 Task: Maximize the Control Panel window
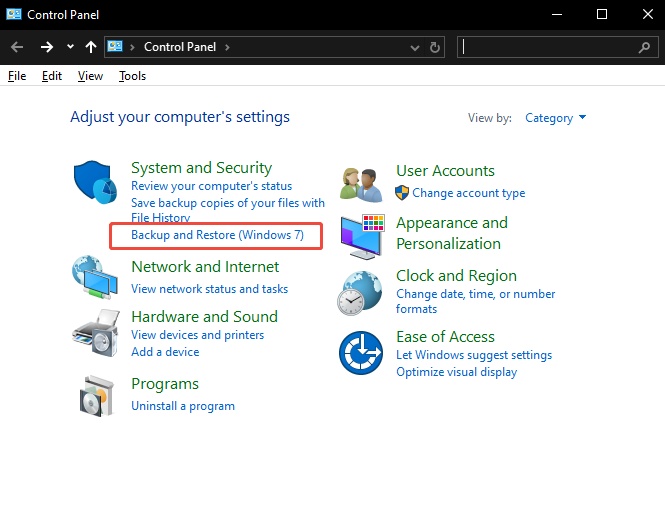[x=602, y=14]
